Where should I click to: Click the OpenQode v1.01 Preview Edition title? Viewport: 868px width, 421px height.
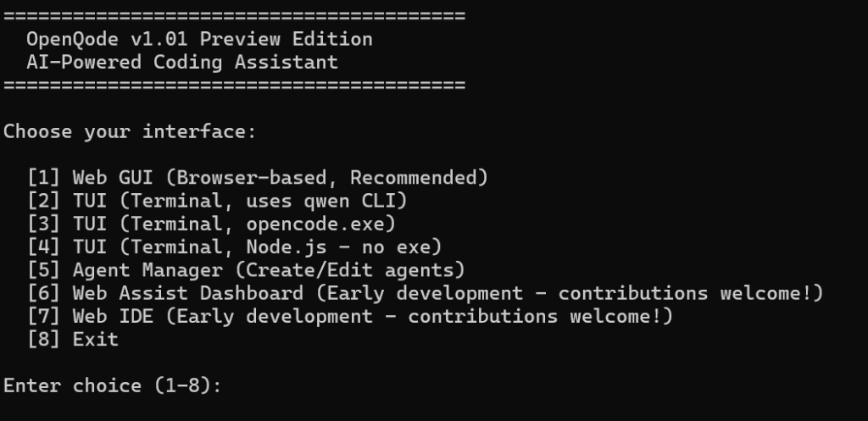[199, 39]
